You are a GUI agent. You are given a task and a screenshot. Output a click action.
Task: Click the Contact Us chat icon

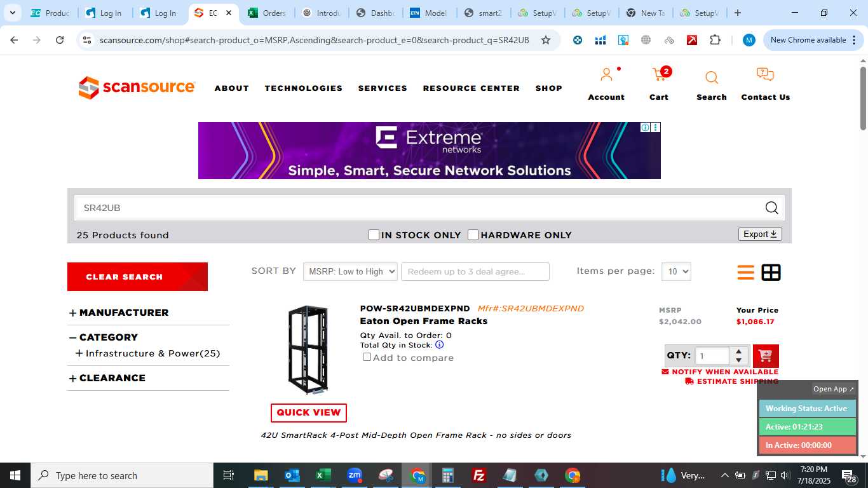coord(765,75)
